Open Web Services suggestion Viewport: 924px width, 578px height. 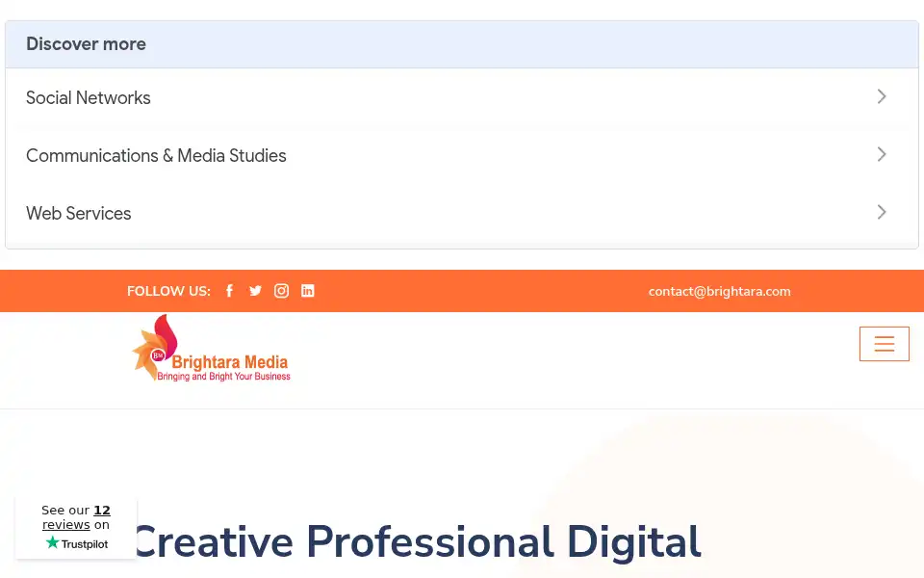pyautogui.click(x=462, y=213)
